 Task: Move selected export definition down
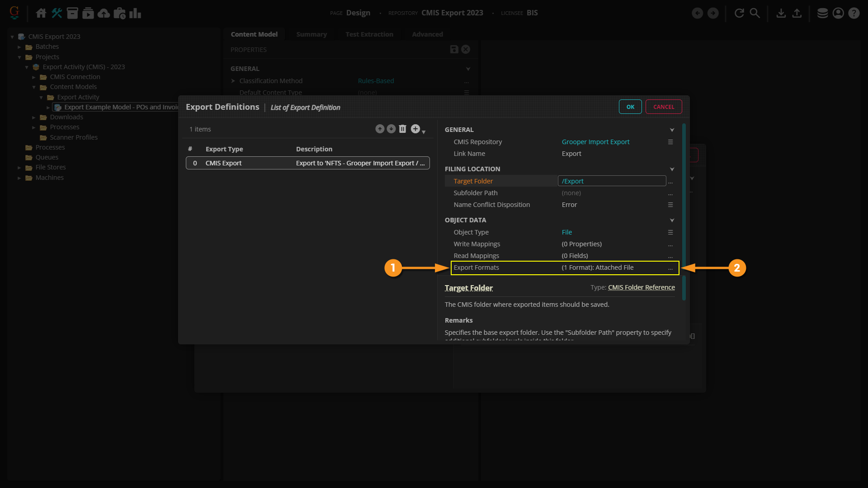(391, 129)
